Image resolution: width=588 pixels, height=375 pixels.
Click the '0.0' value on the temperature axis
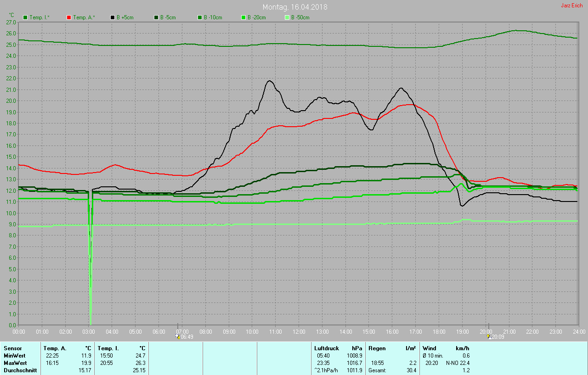13,325
